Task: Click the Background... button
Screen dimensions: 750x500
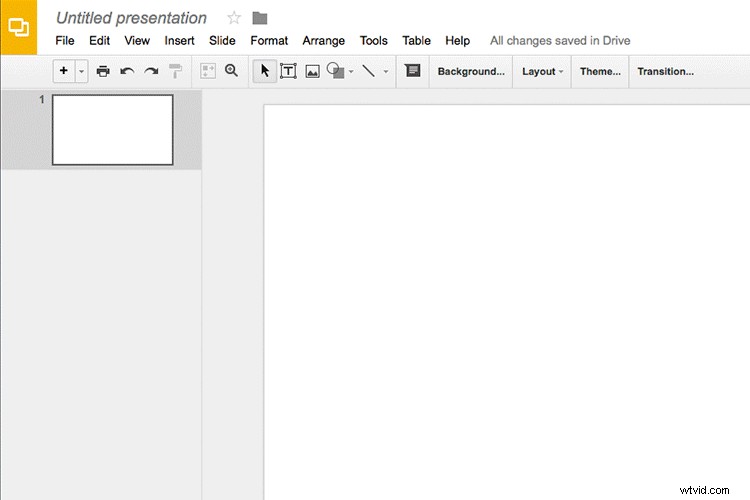Action: pos(471,72)
